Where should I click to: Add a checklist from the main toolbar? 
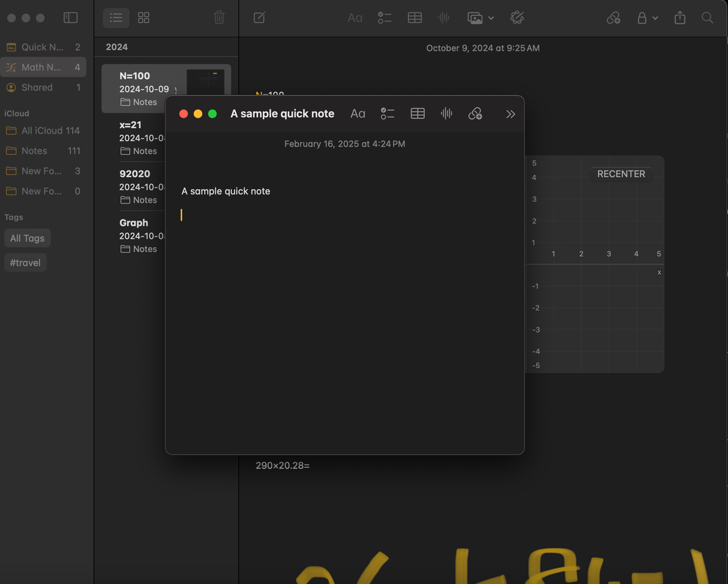pyautogui.click(x=385, y=18)
